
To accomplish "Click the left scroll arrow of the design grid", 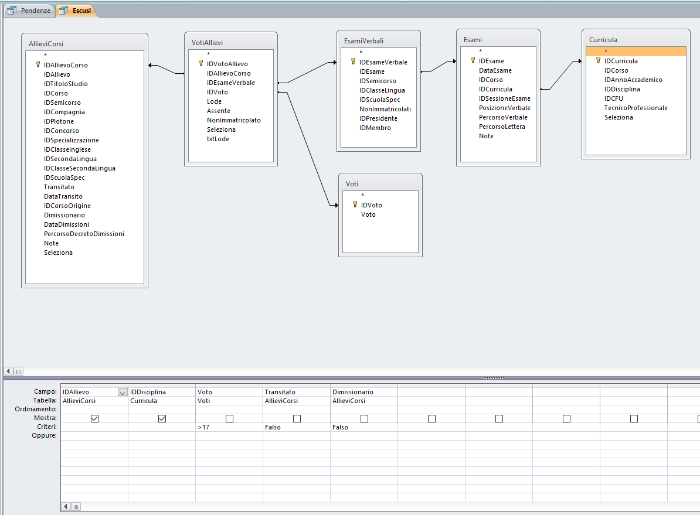I will click(66, 507).
